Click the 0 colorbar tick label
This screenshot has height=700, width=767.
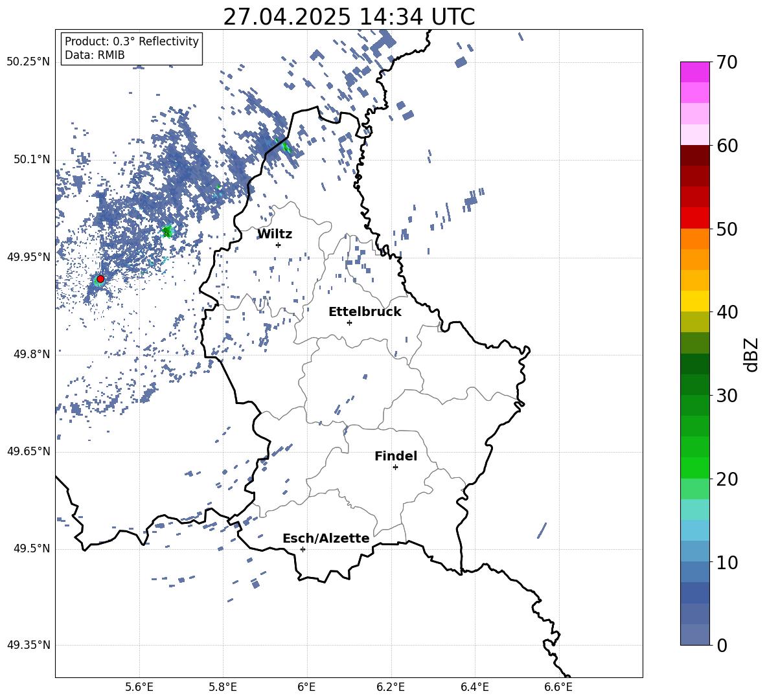tap(722, 646)
